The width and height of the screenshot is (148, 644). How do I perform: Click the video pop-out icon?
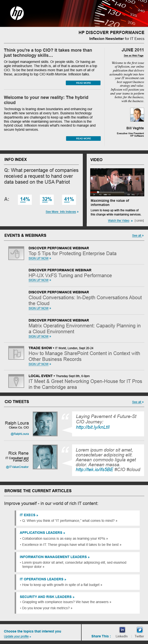[x=138, y=194]
